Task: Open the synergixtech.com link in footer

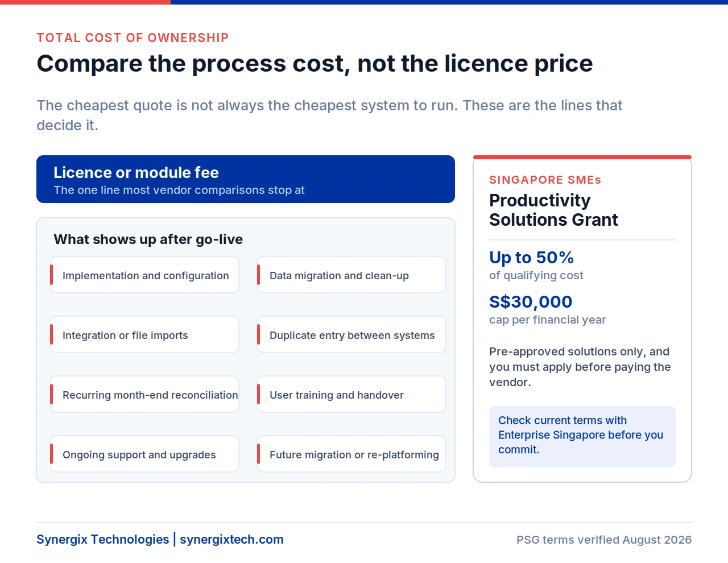Action: [231, 539]
